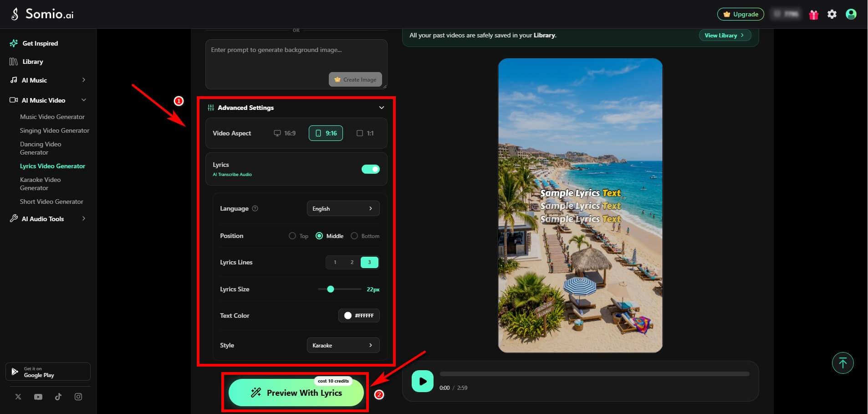Select the Top position radio button

292,236
